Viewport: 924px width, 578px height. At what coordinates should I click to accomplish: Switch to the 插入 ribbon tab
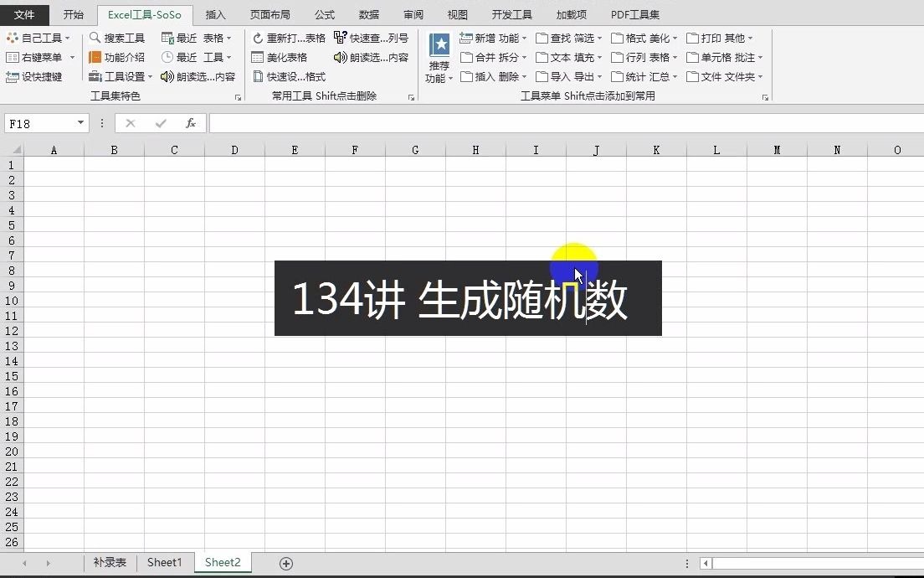216,13
